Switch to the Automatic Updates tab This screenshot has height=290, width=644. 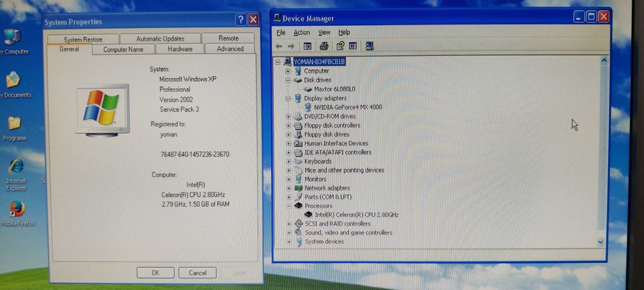coord(160,39)
